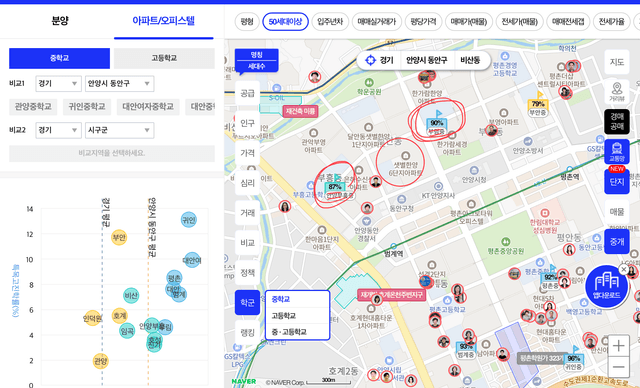Click the 관양 bubble in the chart
The height and width of the screenshot is (388, 640).
(x=100, y=361)
